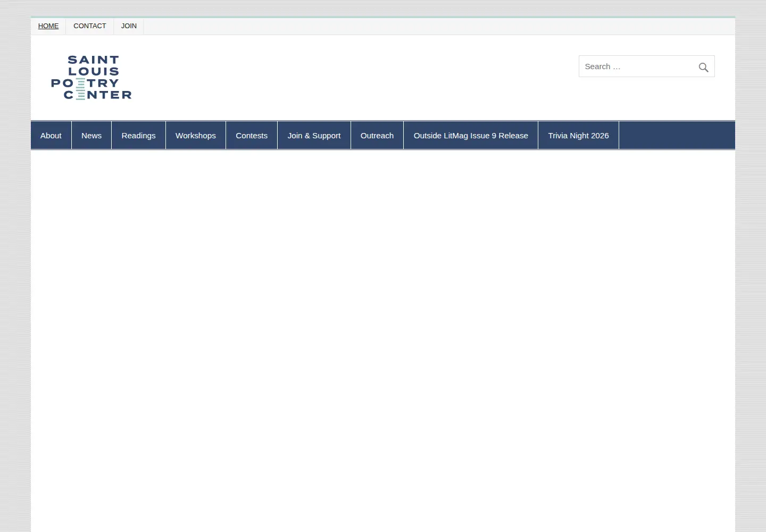Open Trivia Night 2026 page
The height and width of the screenshot is (532, 766).
click(x=578, y=136)
